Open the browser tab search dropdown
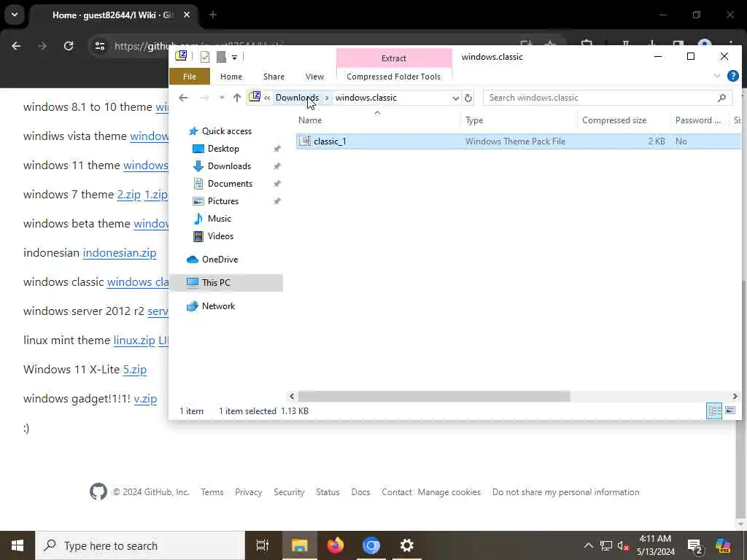The height and width of the screenshot is (560, 747). 15,15
